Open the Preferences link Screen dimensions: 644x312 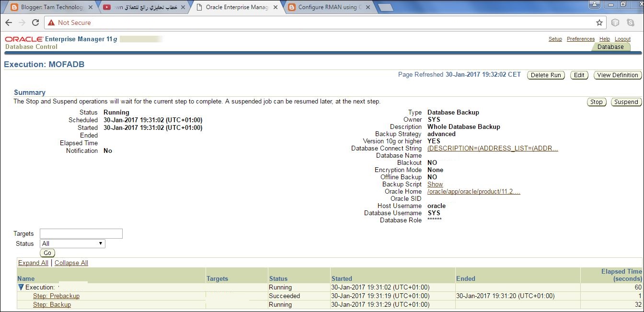[581, 39]
